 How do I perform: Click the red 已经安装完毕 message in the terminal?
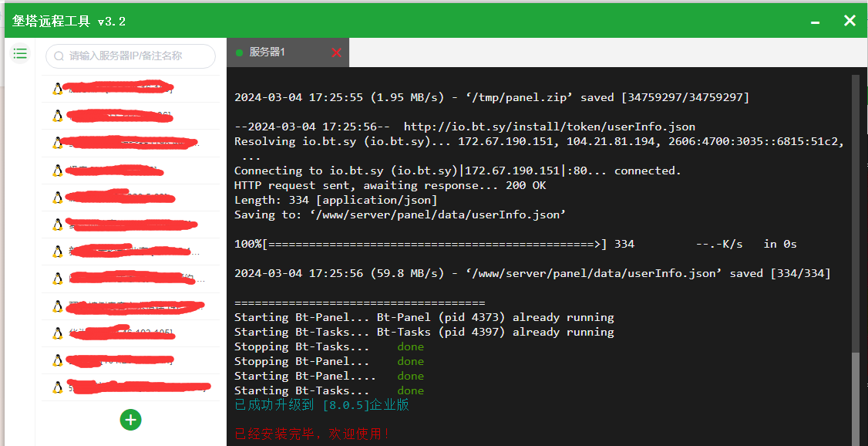pyautogui.click(x=311, y=434)
